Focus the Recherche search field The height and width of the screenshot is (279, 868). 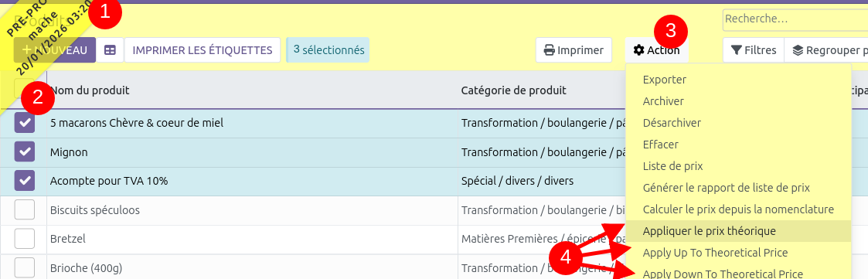click(795, 19)
